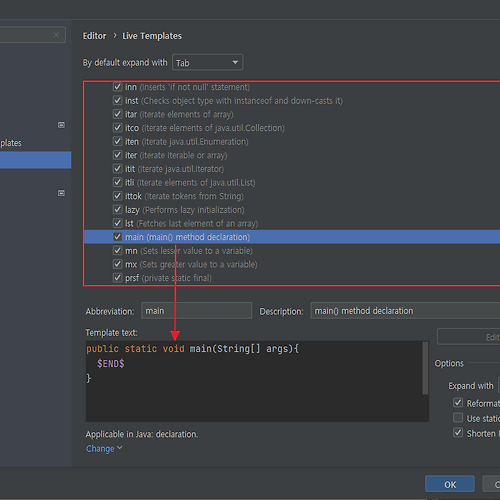This screenshot has height=500, width=500.
Task: Toggle the Reformat option checkbox
Action: tap(458, 403)
